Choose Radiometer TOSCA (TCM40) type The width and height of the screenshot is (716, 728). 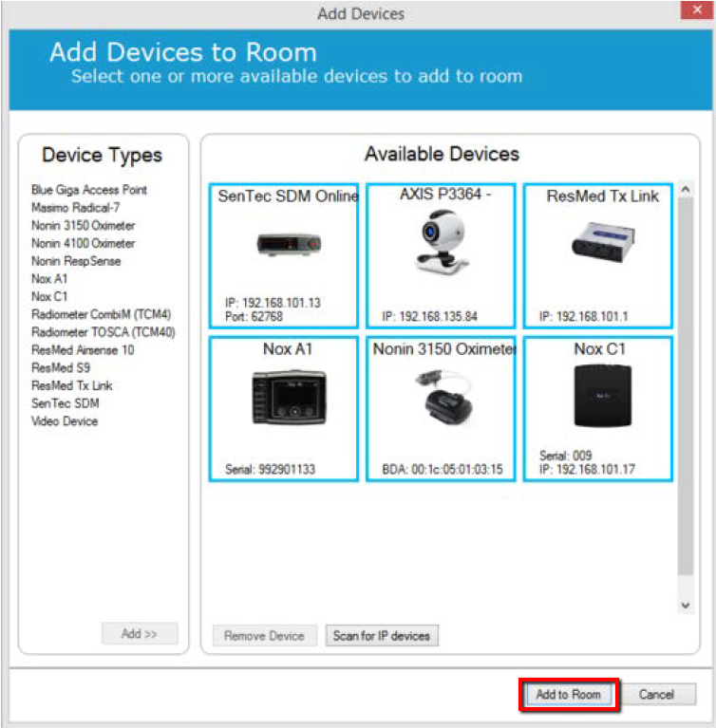(x=104, y=332)
